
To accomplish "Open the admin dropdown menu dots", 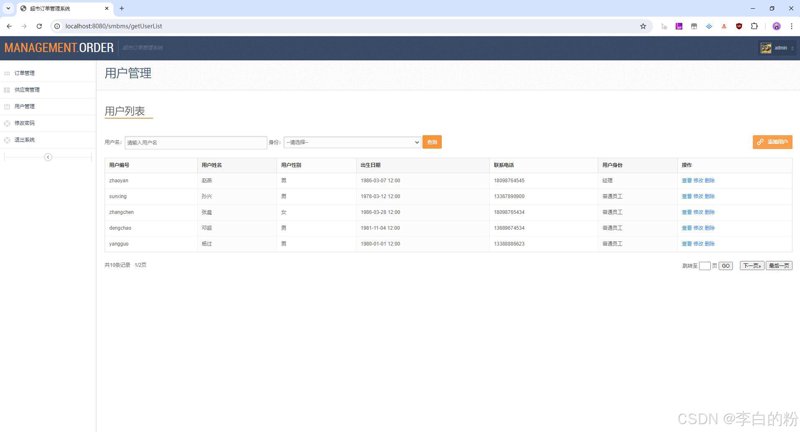I will point(792,48).
